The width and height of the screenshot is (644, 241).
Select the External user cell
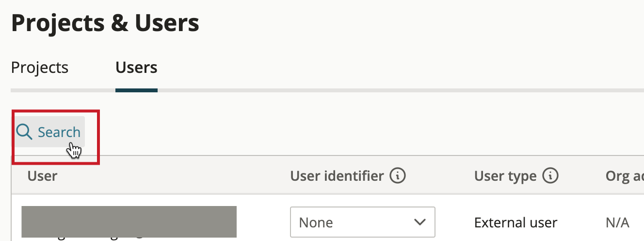[516, 223]
